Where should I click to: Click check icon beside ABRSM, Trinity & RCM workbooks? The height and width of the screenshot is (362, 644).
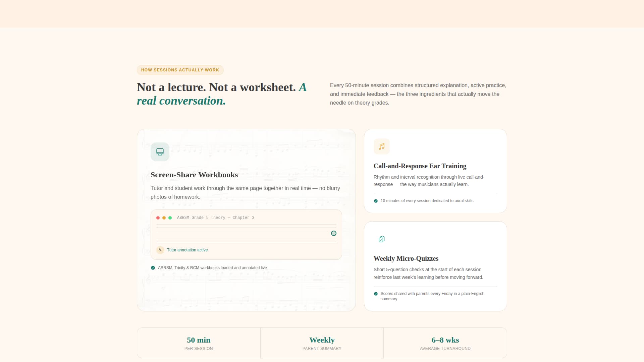[x=153, y=268]
